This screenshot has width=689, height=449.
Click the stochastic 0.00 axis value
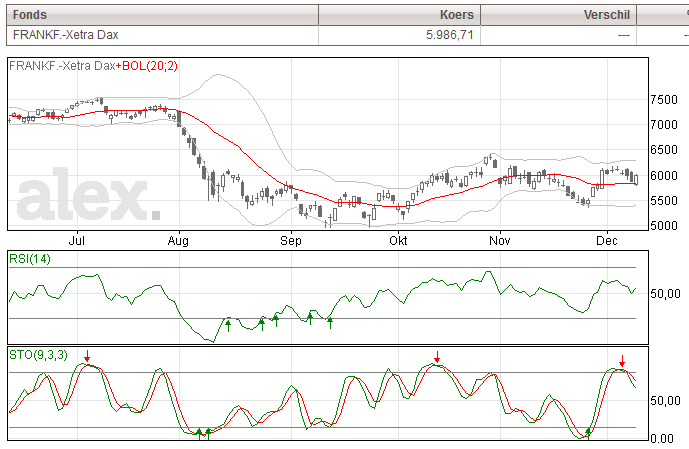point(662,438)
